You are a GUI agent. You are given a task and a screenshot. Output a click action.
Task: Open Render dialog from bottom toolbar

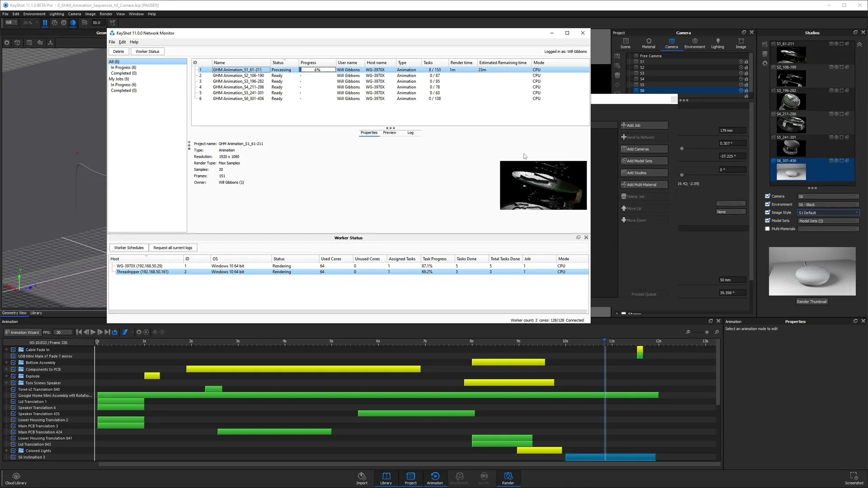click(x=508, y=479)
